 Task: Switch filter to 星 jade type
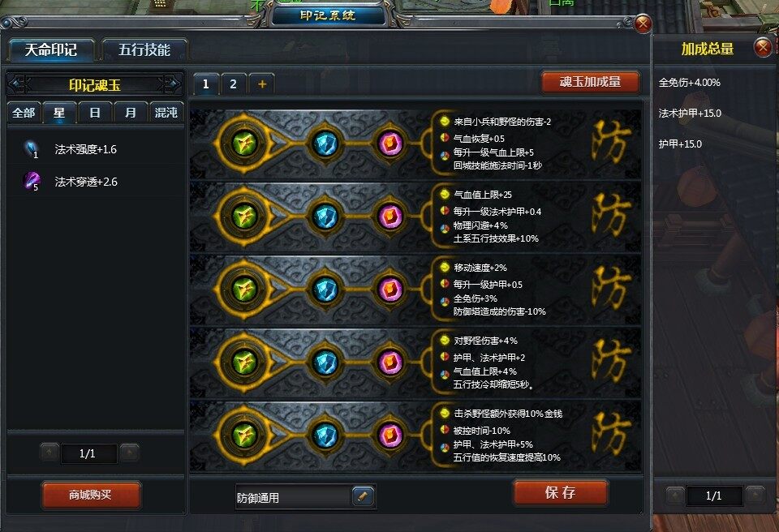point(59,113)
